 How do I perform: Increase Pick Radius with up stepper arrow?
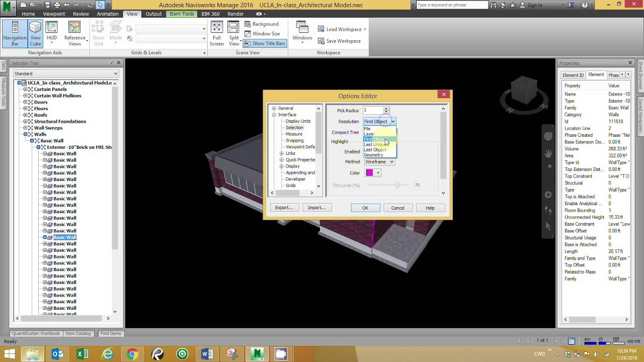386,109
